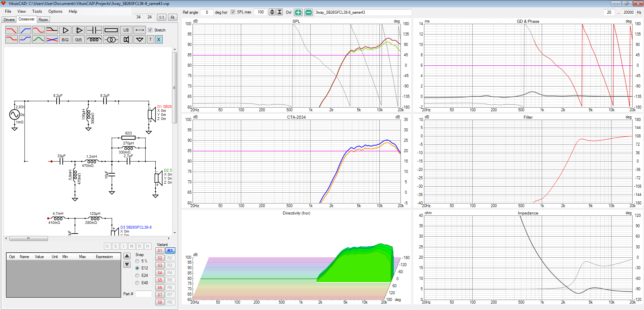Add a resistor component
The height and width of the screenshot is (310, 644).
[111, 30]
